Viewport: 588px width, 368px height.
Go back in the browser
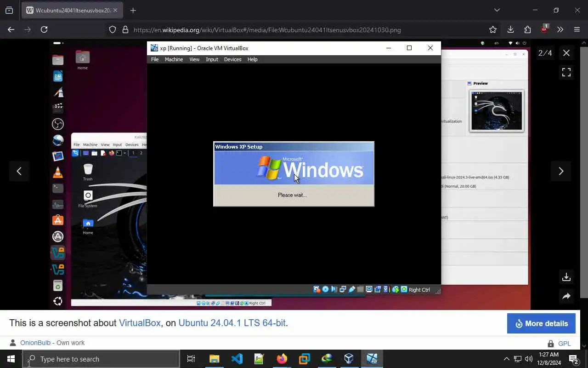(x=11, y=29)
